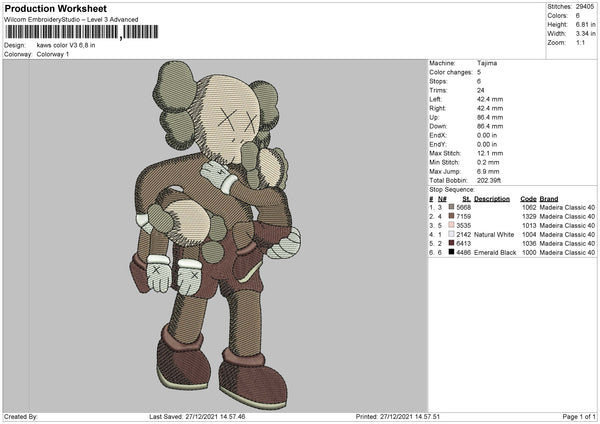The width and height of the screenshot is (600, 424).
Task: Click 'Wilcom EmbroideryStudio – Level 3 Advanced' text
Action: [x=71, y=20]
